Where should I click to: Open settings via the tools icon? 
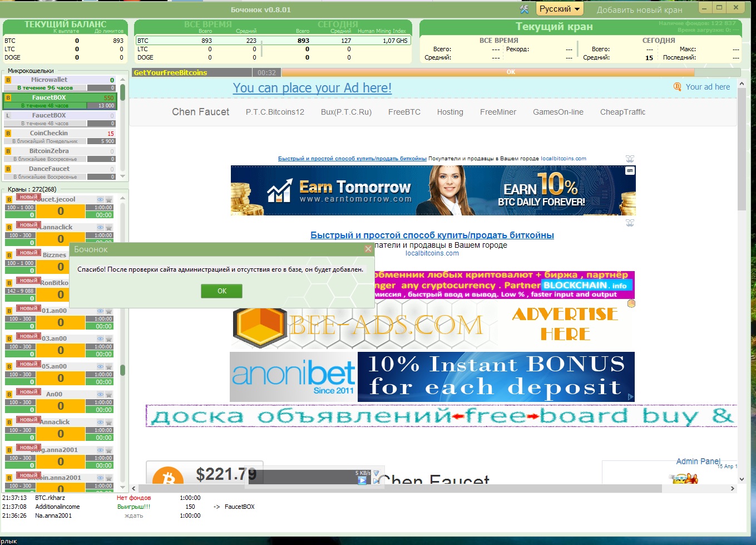(524, 9)
